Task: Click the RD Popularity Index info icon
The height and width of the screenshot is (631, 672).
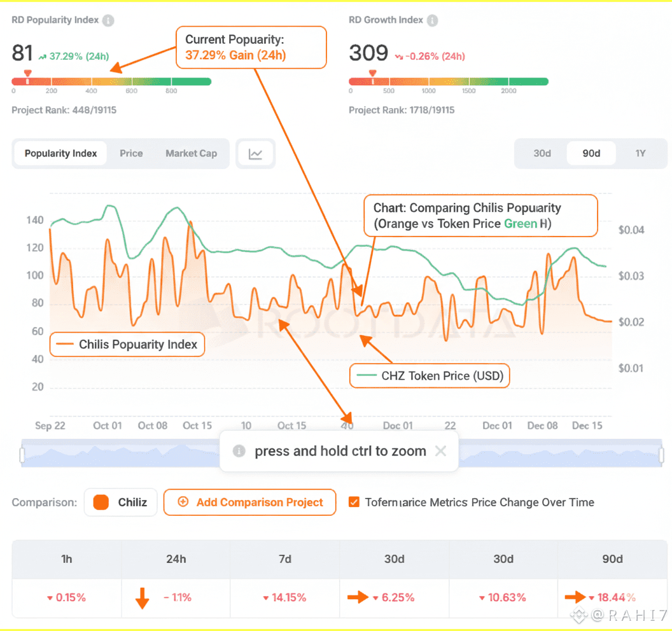Action: pos(108,20)
